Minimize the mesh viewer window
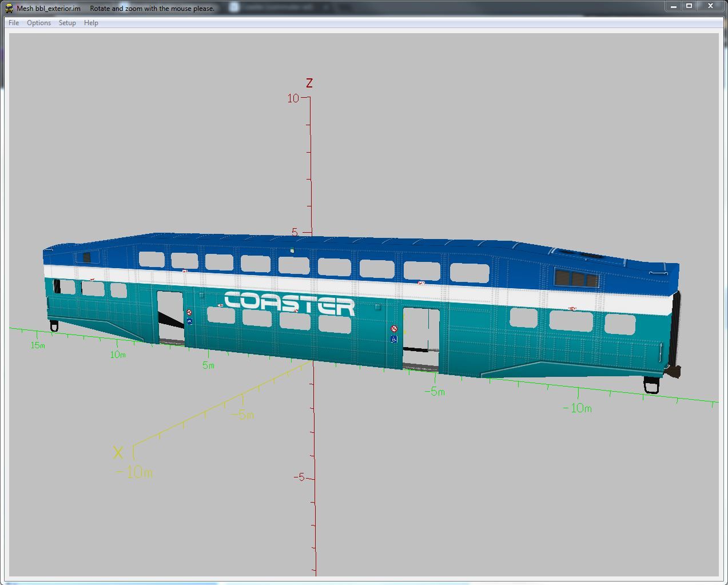This screenshot has height=585, width=728. coord(674,6)
